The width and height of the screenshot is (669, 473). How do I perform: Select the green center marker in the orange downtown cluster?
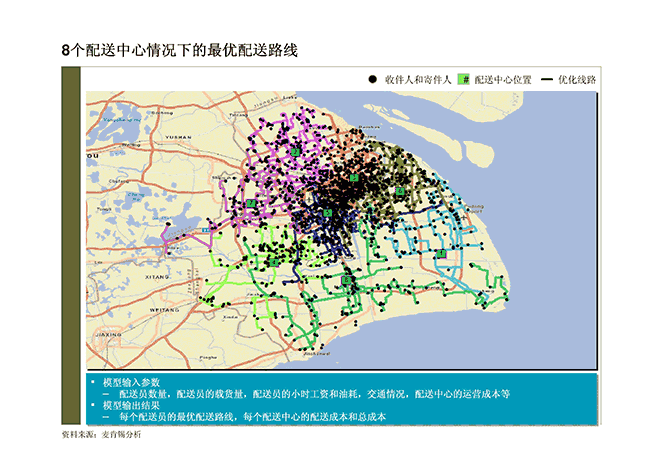354,178
